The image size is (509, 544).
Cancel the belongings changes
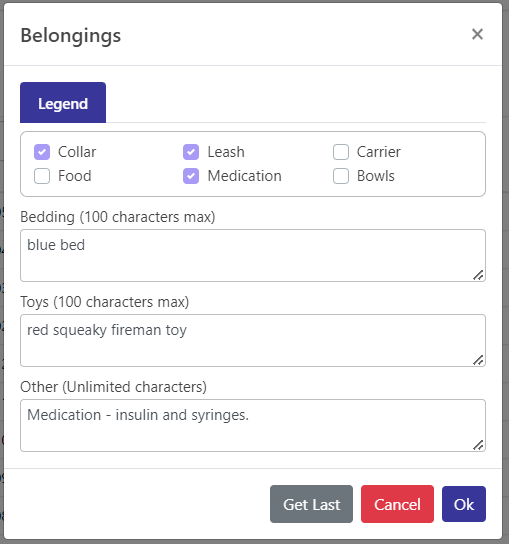[397, 504]
